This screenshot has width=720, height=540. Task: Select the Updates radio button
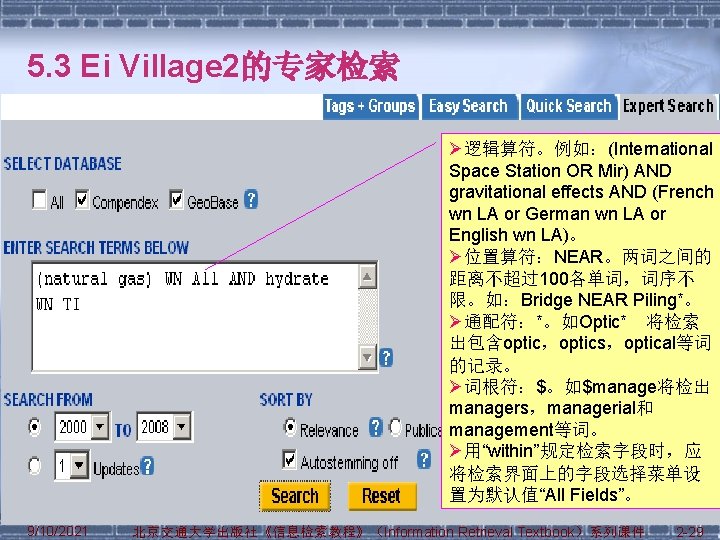click(34, 466)
